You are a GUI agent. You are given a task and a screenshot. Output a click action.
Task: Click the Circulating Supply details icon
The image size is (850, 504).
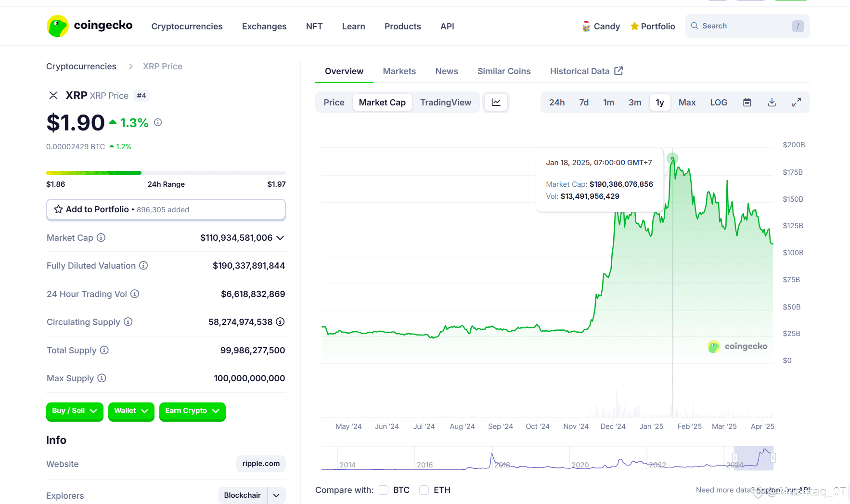click(x=280, y=322)
